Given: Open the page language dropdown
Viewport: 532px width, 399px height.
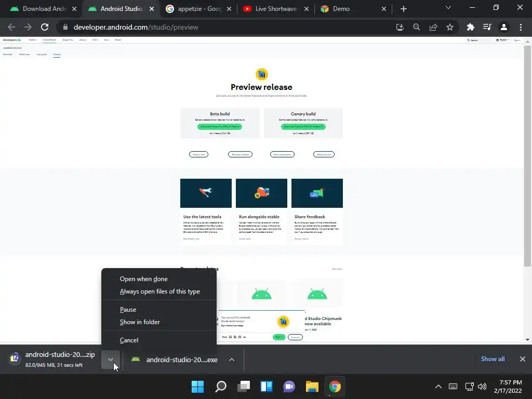Looking at the screenshot, I should point(502,40).
